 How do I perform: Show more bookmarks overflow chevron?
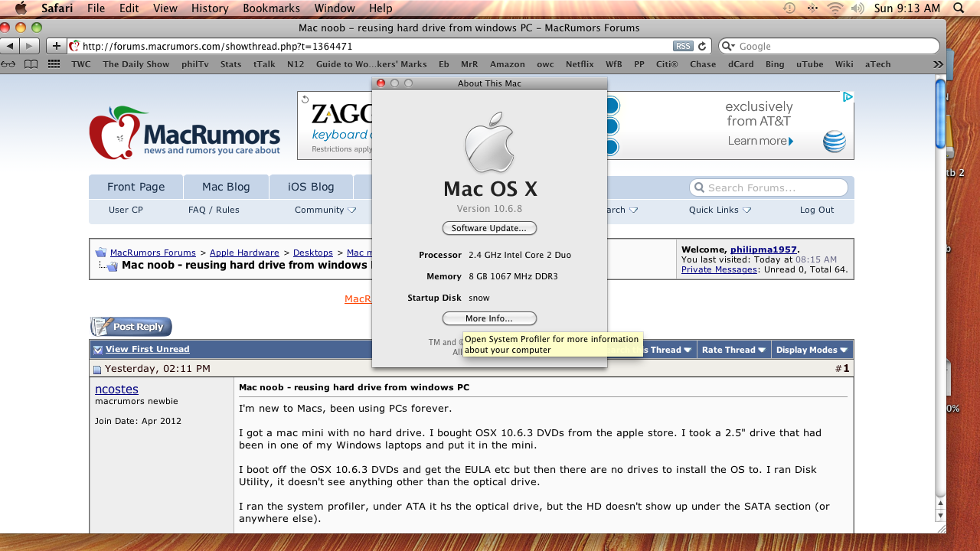938,64
